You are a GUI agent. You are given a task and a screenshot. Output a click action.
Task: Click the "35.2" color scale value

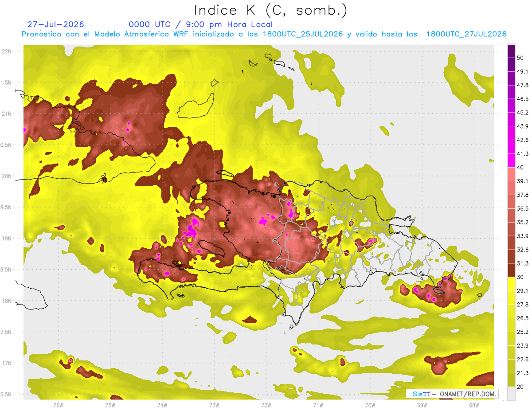click(523, 222)
